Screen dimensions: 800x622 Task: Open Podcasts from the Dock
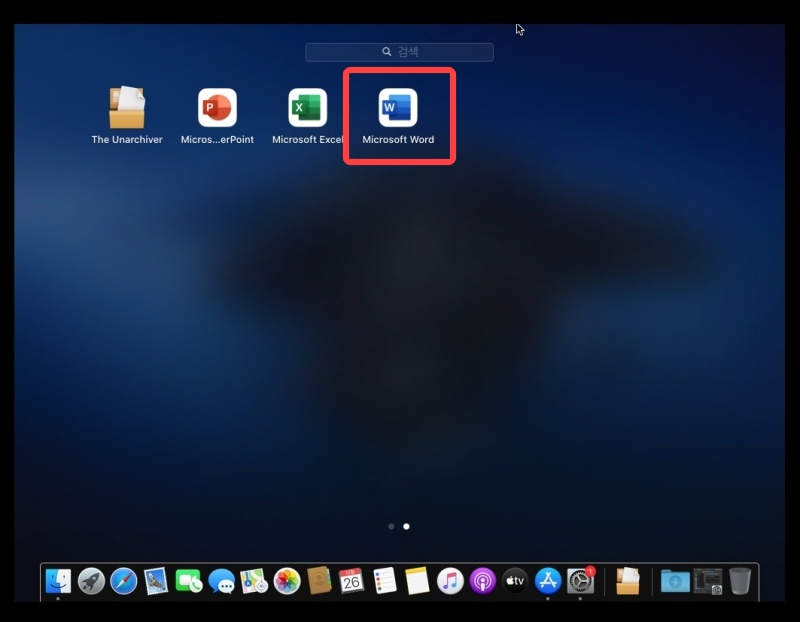[x=483, y=581]
